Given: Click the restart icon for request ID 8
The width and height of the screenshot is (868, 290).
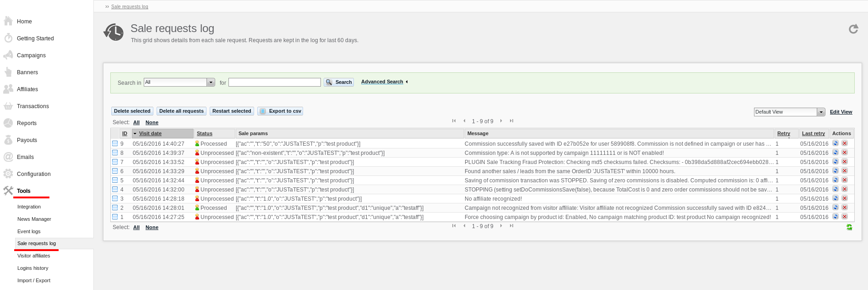Looking at the screenshot, I should (x=835, y=153).
